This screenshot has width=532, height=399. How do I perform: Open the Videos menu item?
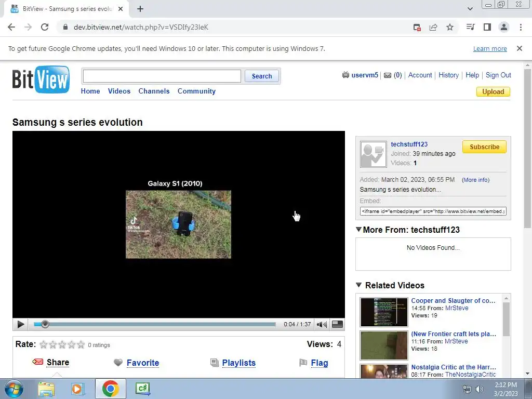119,91
